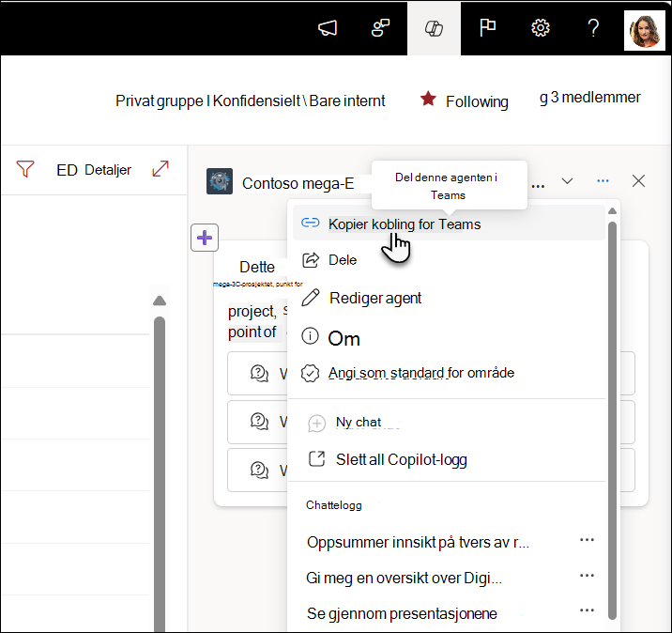This screenshot has height=633, width=672.
Task: Expand the pane with diagonal arrows icon
Action: pos(160,168)
